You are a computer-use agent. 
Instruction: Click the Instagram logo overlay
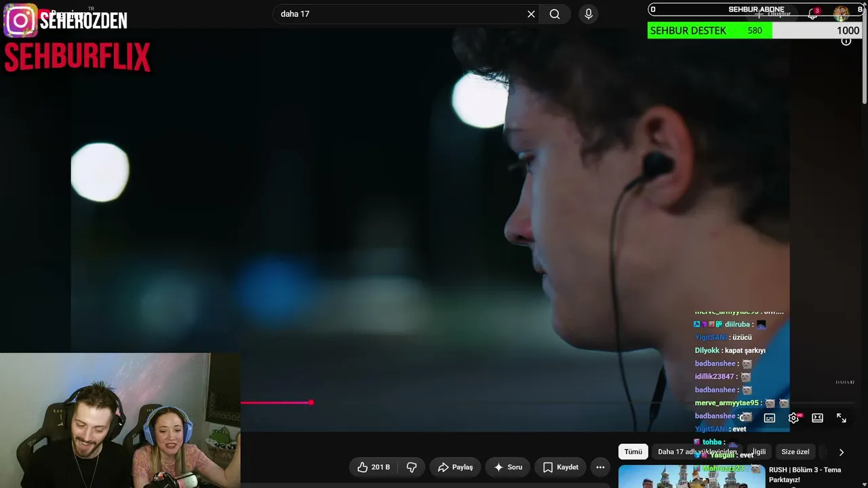pyautogui.click(x=20, y=20)
